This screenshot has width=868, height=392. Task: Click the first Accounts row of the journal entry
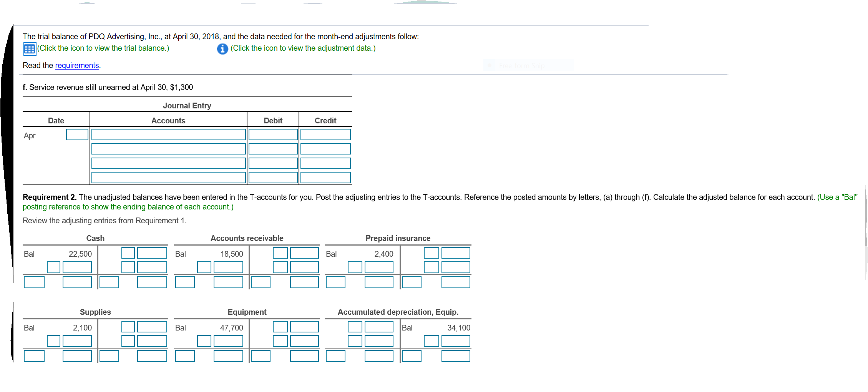[x=168, y=134]
